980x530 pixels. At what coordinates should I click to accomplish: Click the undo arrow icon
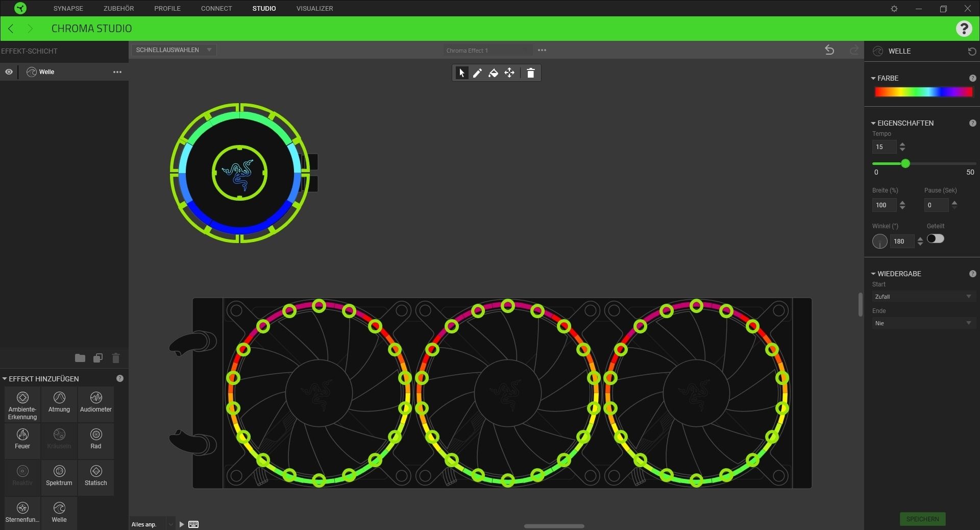pyautogui.click(x=829, y=50)
